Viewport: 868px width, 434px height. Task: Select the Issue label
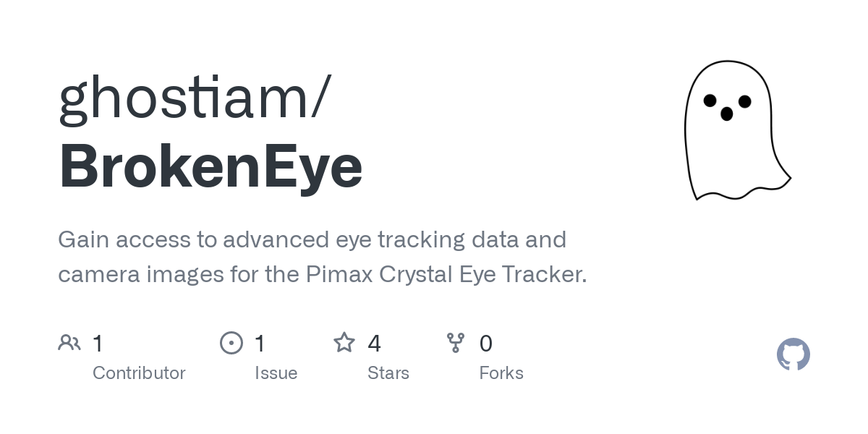pos(276,373)
